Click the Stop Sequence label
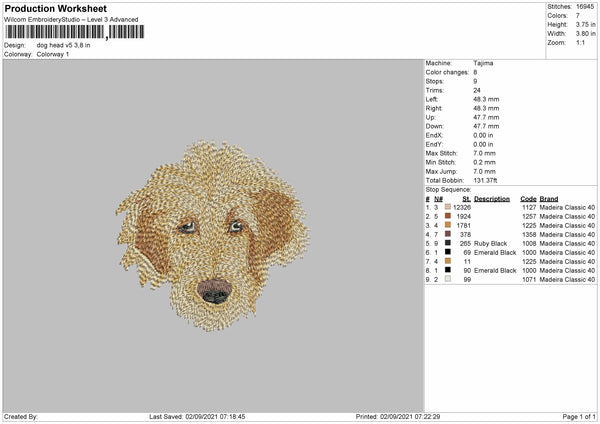600x424 pixels. [x=448, y=189]
